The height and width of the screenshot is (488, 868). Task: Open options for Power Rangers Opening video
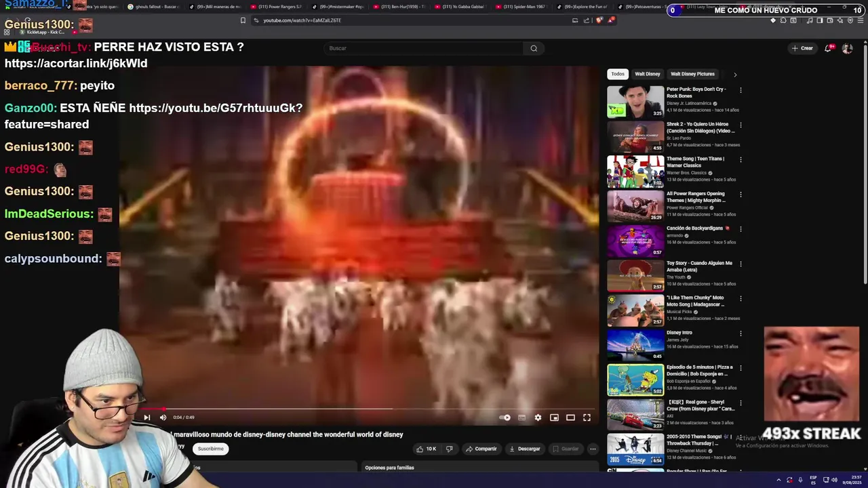(741, 194)
